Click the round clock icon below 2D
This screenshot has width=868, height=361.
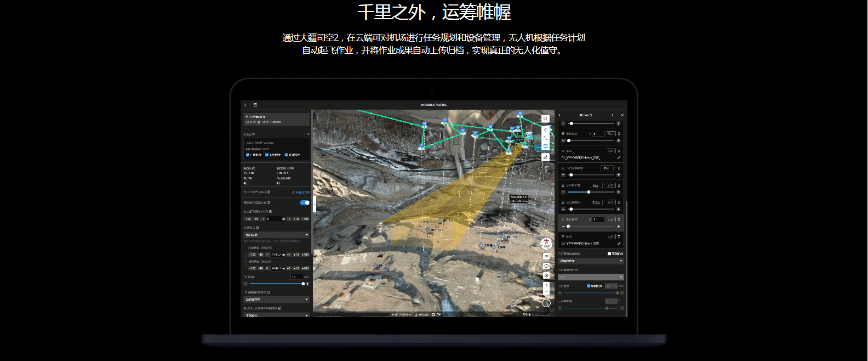click(546, 266)
